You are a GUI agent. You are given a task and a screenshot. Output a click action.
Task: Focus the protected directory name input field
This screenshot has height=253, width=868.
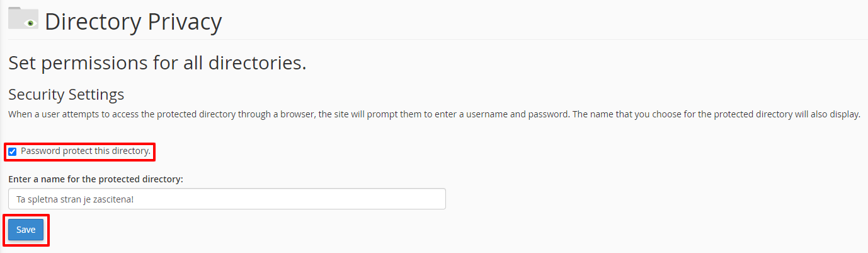[227, 199]
